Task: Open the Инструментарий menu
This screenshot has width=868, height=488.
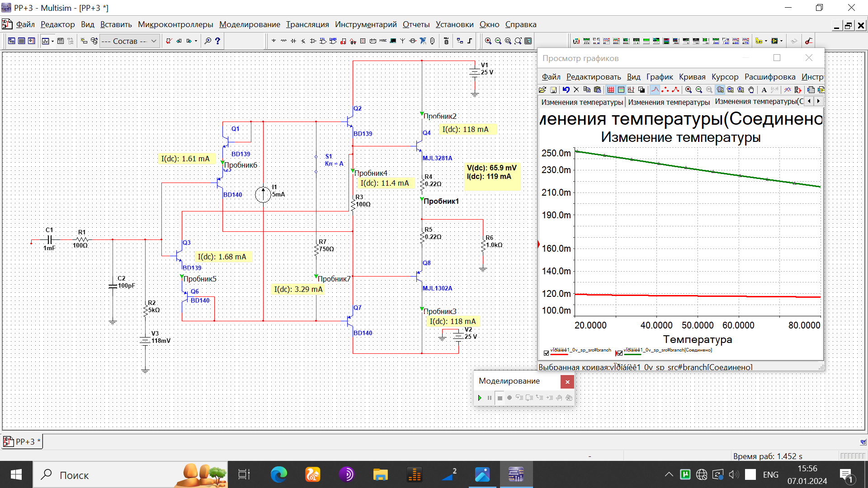Action: tap(366, 24)
